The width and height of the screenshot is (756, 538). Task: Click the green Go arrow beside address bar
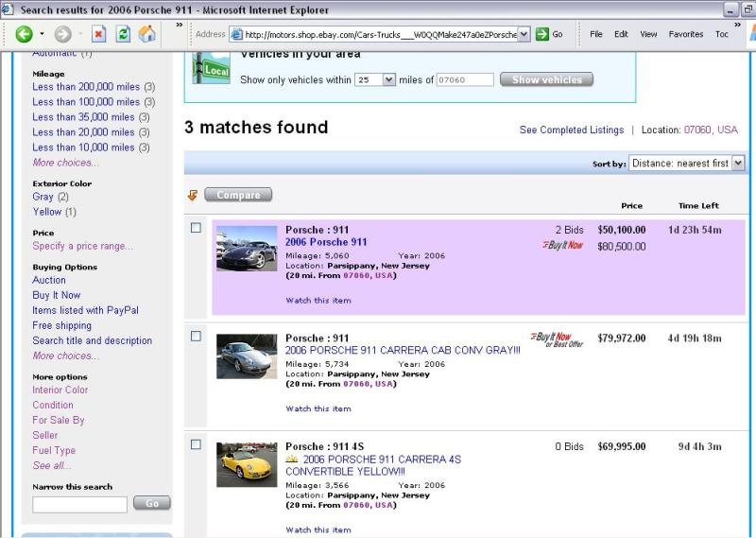pyautogui.click(x=542, y=34)
